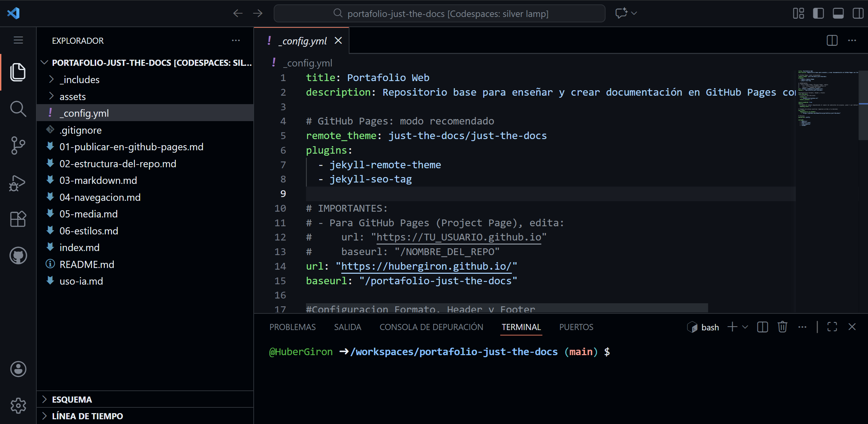Open the GitHub remote view

(18, 255)
